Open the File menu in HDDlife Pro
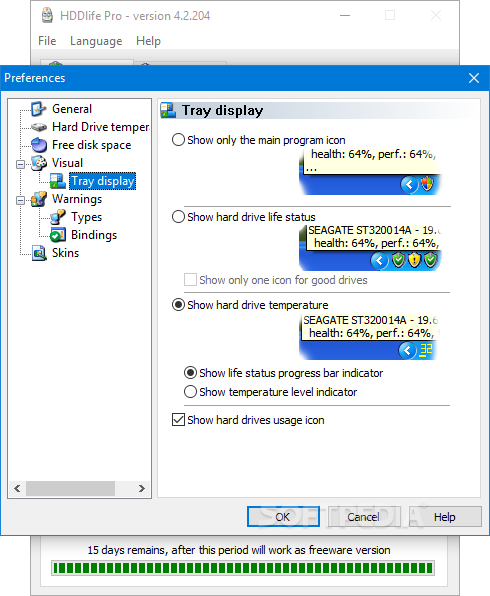This screenshot has width=490, height=596. coord(47,41)
